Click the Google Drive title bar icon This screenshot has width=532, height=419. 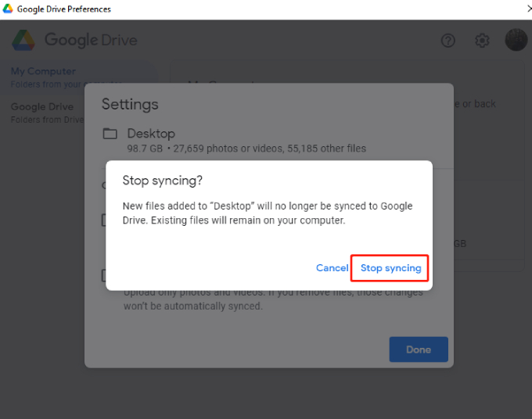click(x=8, y=9)
